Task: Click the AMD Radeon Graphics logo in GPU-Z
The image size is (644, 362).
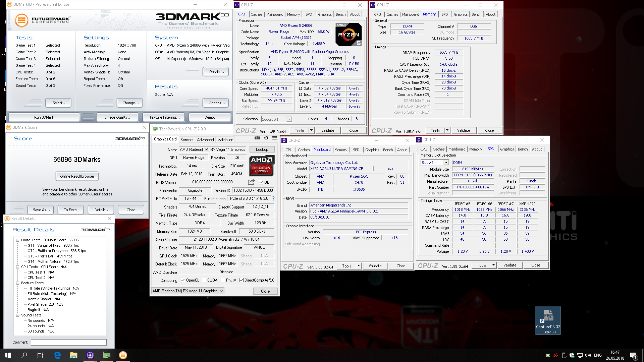Action: [x=262, y=166]
